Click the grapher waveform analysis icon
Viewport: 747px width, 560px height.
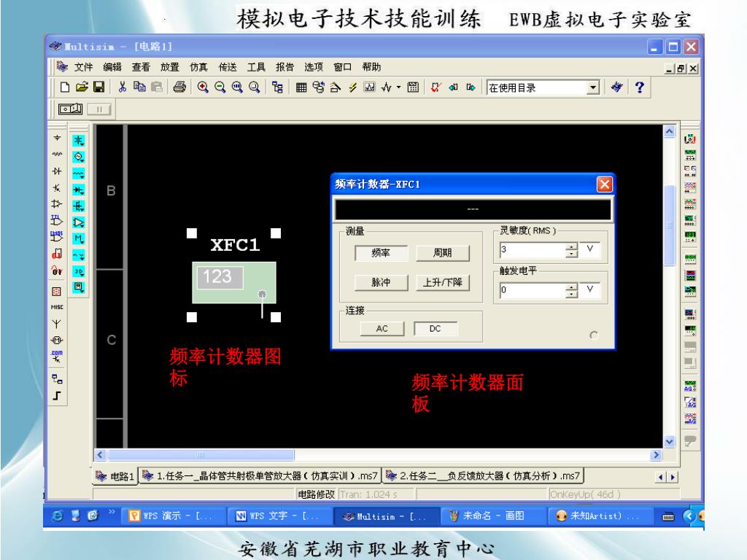(x=369, y=87)
